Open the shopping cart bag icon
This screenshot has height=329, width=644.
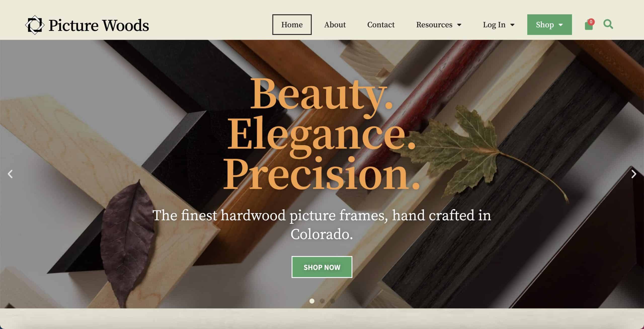589,25
